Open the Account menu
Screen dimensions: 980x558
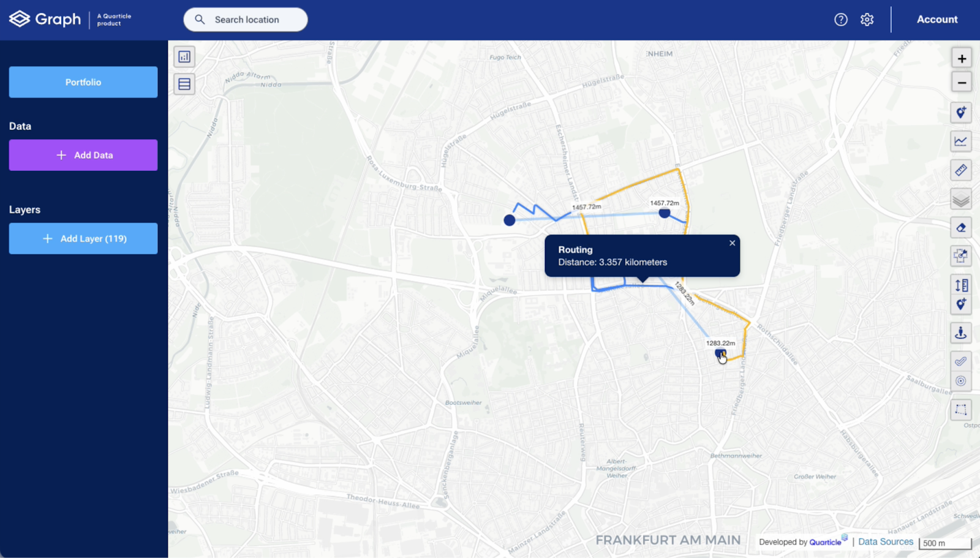point(937,19)
